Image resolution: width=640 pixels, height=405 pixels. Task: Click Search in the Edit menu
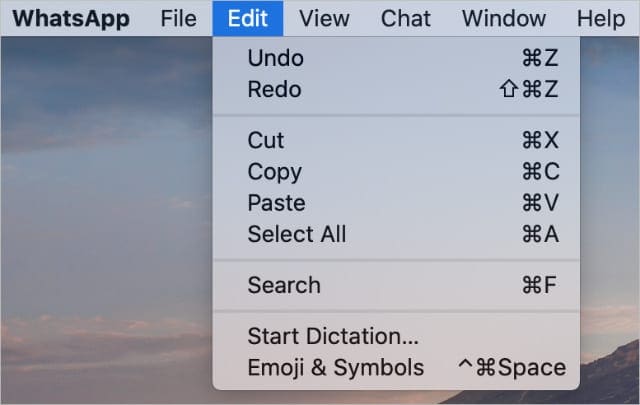(x=283, y=286)
